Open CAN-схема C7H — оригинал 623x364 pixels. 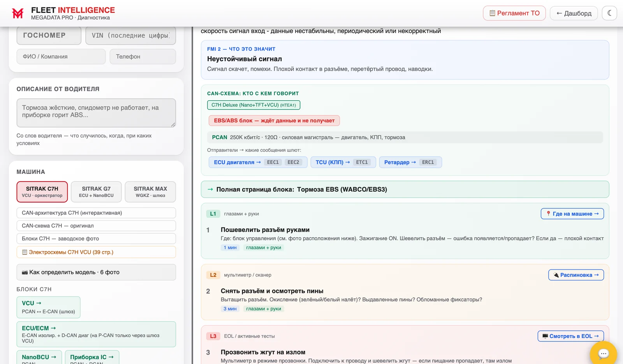(x=96, y=226)
